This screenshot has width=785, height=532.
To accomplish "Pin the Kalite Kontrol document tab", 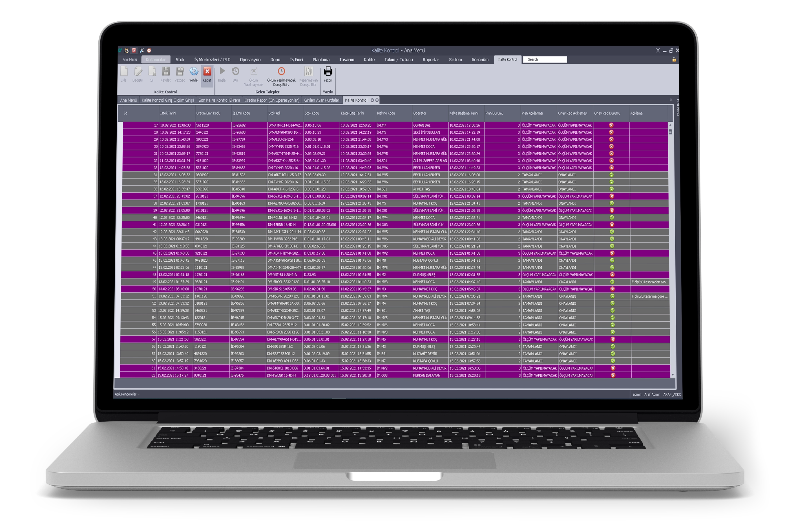I will pos(372,100).
